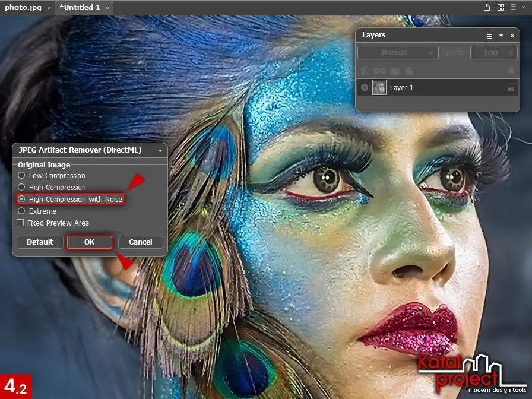The width and height of the screenshot is (532, 399).
Task: Click the tile windows grid icon
Action: pos(501,8)
